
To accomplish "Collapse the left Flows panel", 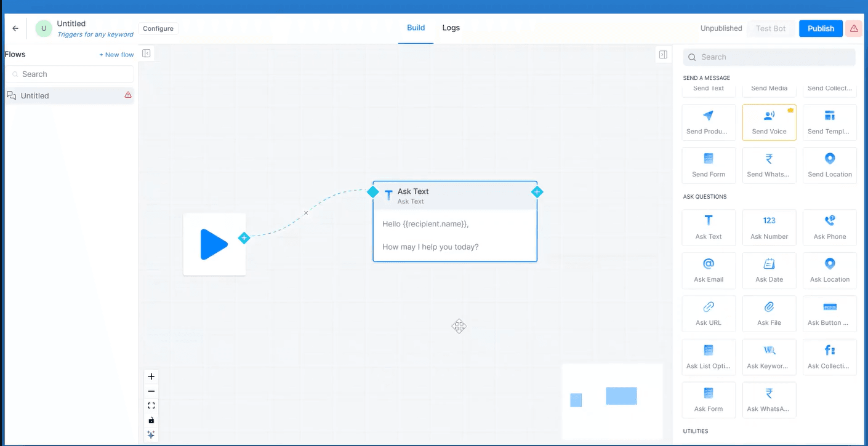I will coord(146,54).
